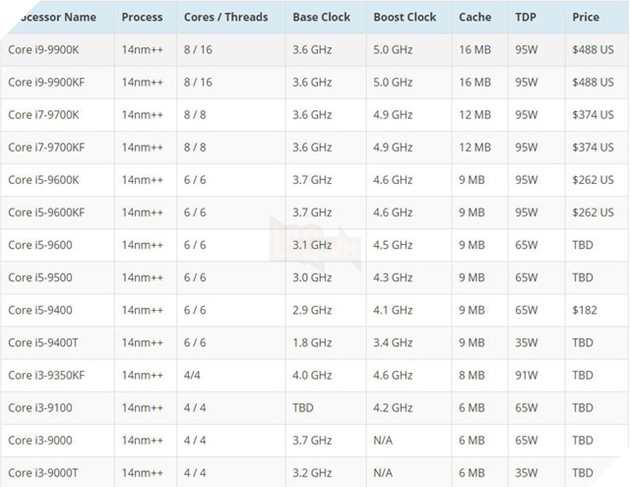Click the TDP column header
This screenshot has width=630, height=487.
click(526, 17)
